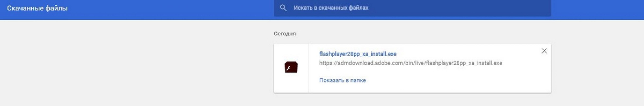Screen dimensions: 644x106
Task: Click 'Показать в папке' link
Action: coord(343,80)
